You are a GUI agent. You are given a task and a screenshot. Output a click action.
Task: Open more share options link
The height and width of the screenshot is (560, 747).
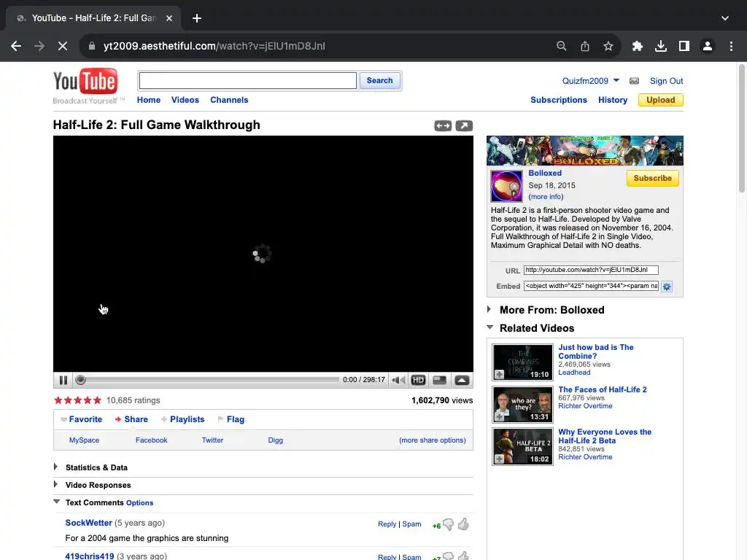433,440
